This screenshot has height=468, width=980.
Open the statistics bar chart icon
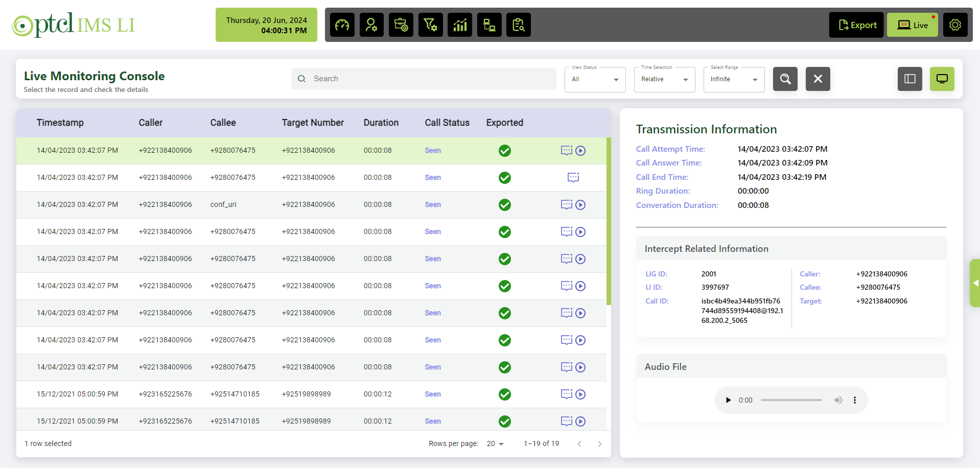(460, 25)
